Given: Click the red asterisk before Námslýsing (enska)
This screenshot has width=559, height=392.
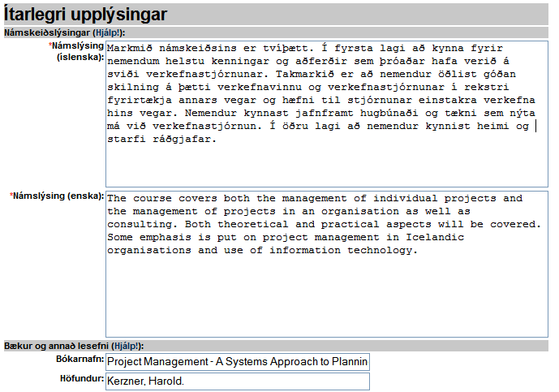Looking at the screenshot, I should pos(11,196).
